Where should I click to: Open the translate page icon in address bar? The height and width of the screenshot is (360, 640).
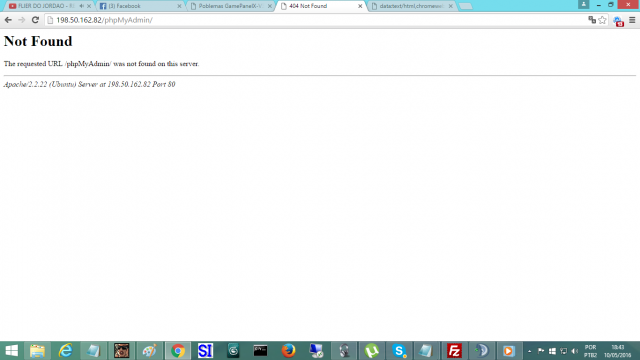click(x=592, y=20)
